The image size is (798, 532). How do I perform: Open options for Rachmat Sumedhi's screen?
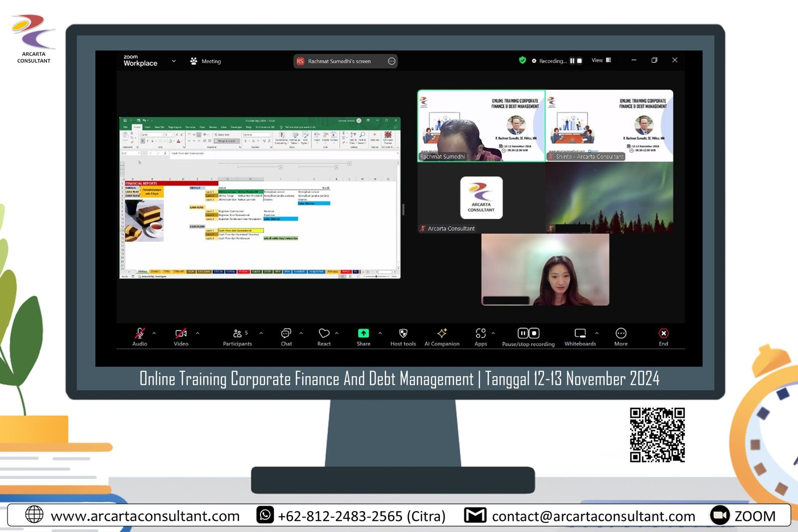[x=392, y=61]
